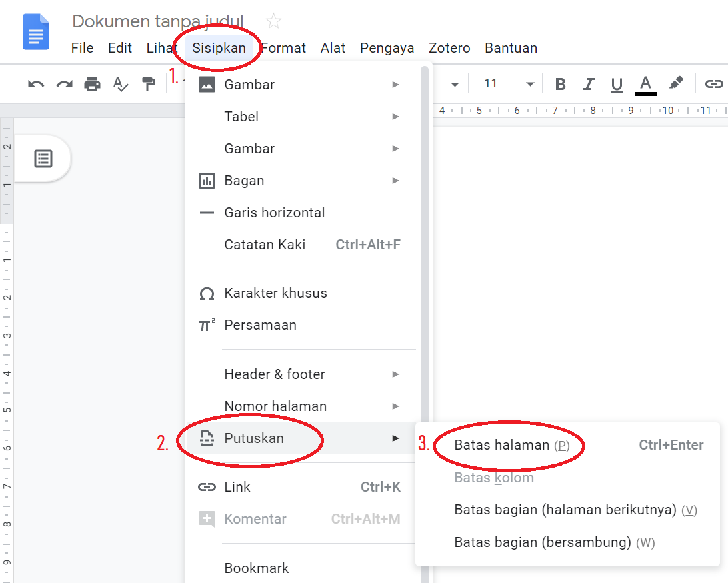Open the document outline icon

coord(43,159)
